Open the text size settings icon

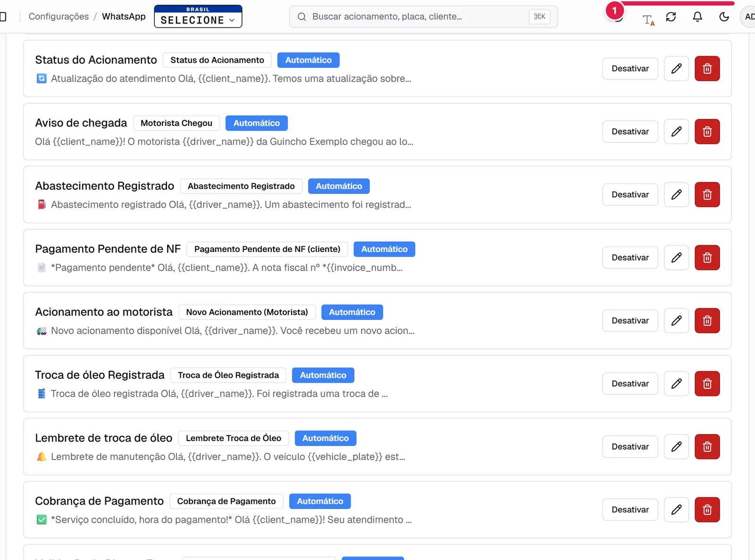pos(648,20)
